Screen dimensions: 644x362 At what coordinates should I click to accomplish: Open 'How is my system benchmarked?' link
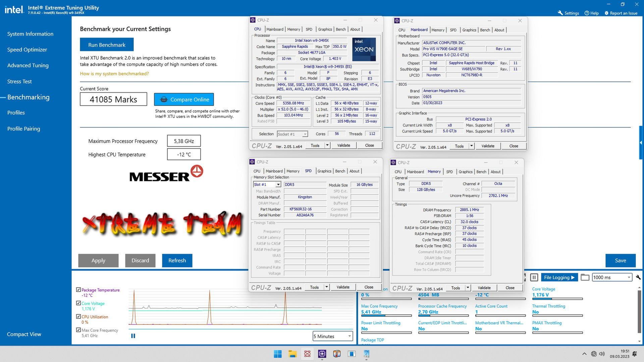(x=114, y=73)
